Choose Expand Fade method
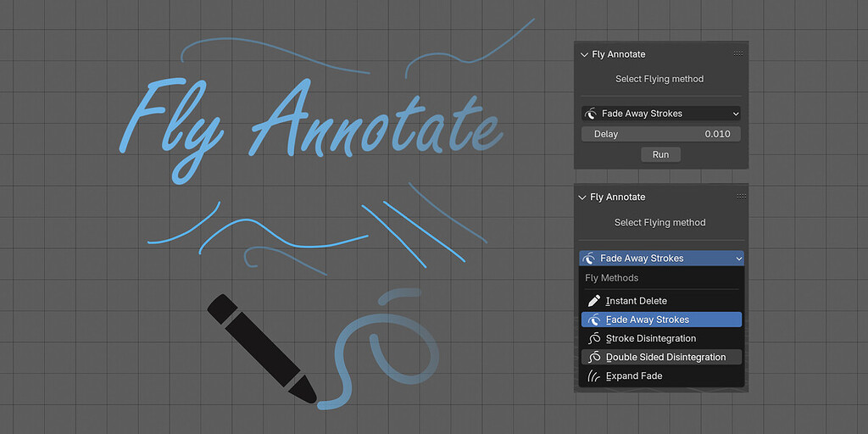Image resolution: width=868 pixels, height=434 pixels. (x=661, y=376)
